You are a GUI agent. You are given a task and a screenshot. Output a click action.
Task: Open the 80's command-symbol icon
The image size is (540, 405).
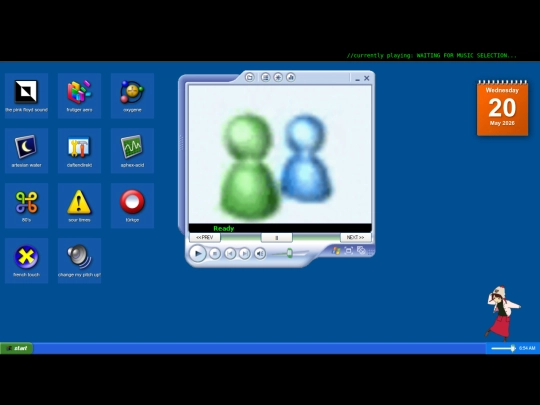(27, 205)
